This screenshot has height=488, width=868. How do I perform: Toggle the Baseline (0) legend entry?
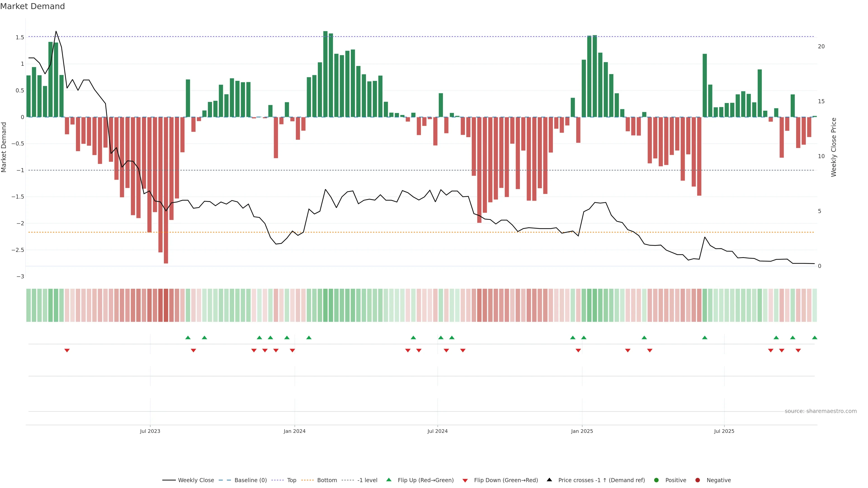pyautogui.click(x=250, y=480)
